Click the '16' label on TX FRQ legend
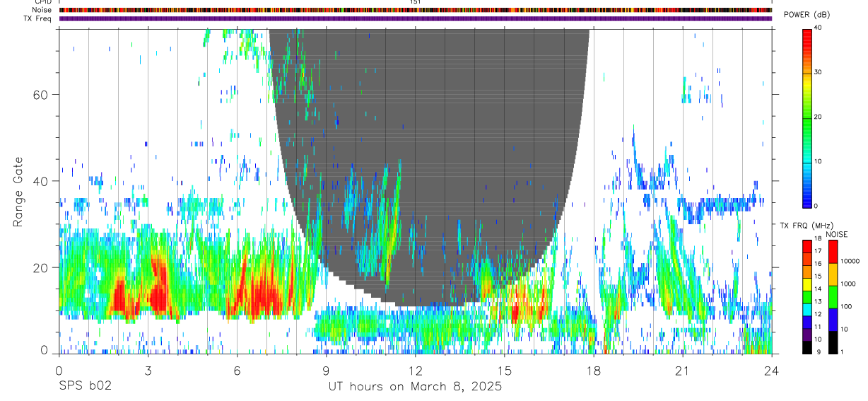The width and height of the screenshot is (868, 401). click(x=816, y=264)
